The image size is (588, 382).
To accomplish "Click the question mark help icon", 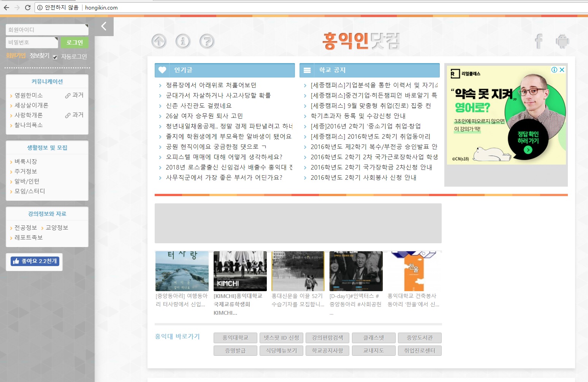I will [x=207, y=41].
